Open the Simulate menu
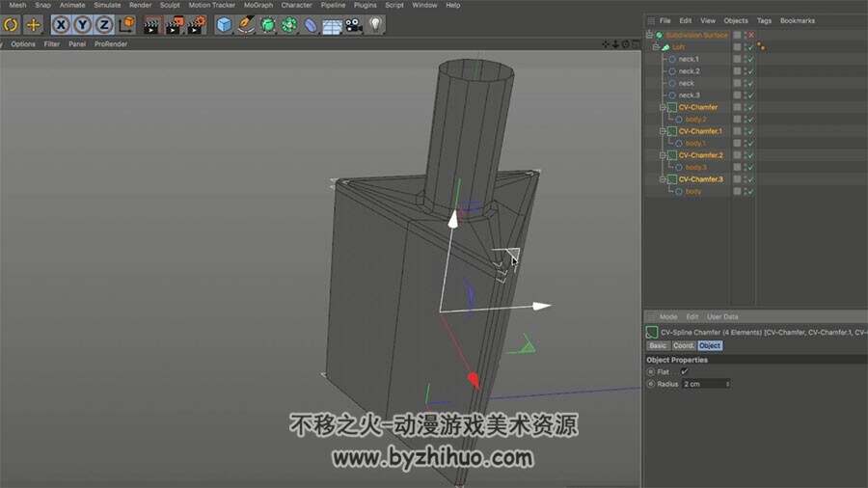Viewport: 868px width, 488px height. point(107,5)
